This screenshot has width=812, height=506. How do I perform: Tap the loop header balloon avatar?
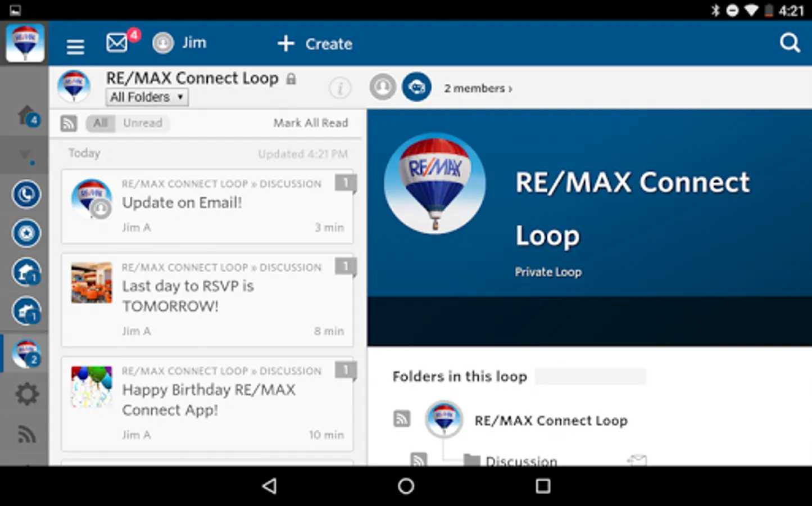click(74, 86)
